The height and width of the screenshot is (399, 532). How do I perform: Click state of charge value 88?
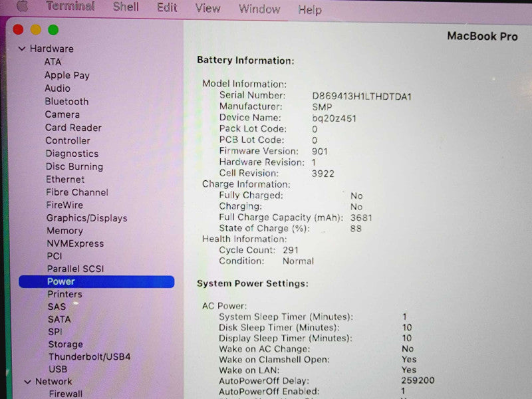pyautogui.click(x=356, y=229)
